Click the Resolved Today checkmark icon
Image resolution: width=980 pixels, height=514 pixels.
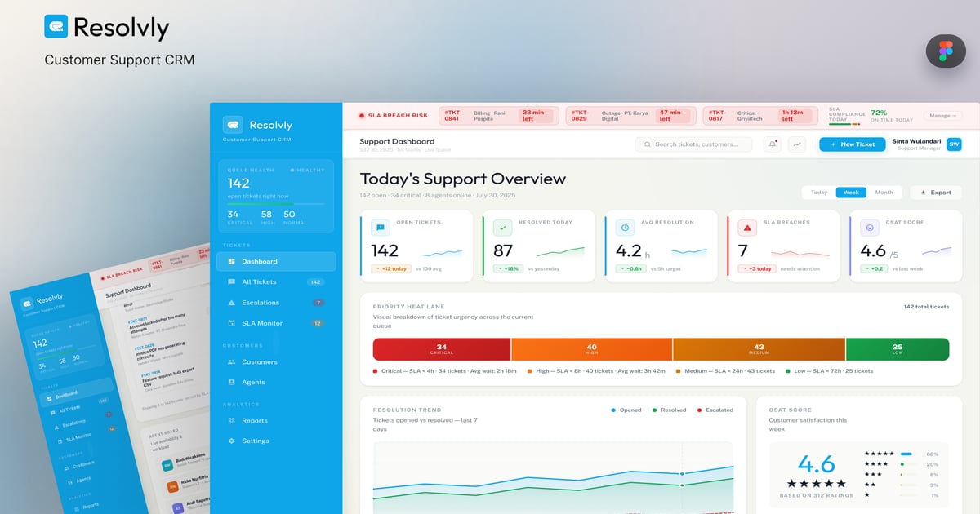(x=502, y=228)
